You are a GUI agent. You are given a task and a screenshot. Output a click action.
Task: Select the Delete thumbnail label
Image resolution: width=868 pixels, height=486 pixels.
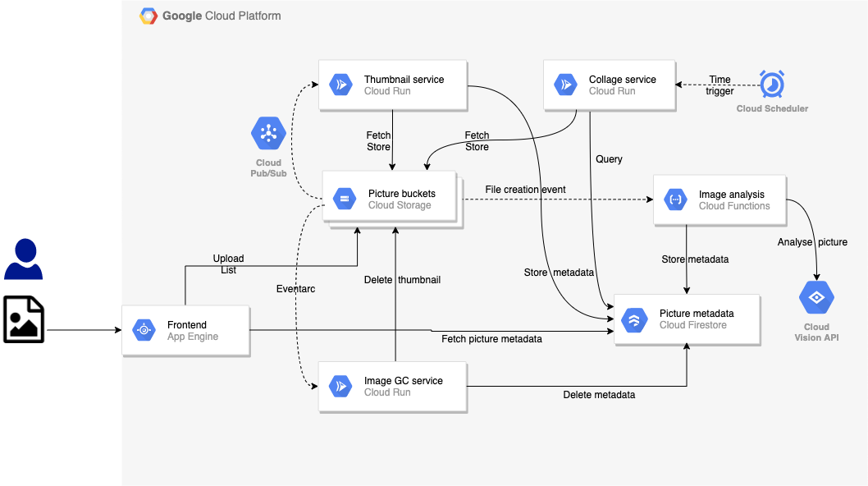[x=402, y=280]
